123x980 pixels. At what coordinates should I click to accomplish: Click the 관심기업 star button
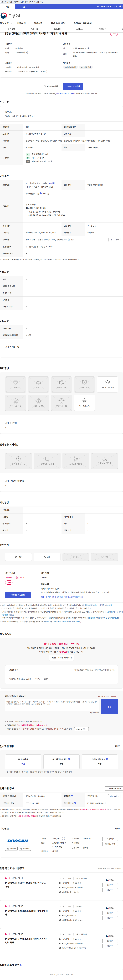[x=11, y=849]
